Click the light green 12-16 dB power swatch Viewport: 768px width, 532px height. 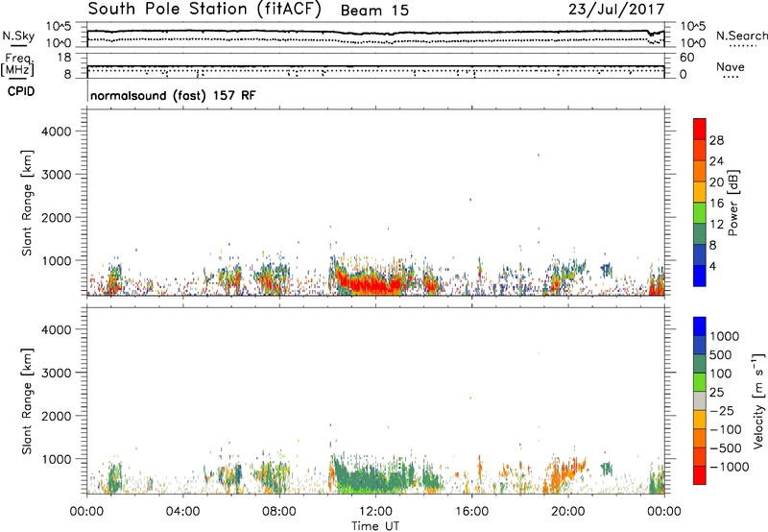[700, 213]
